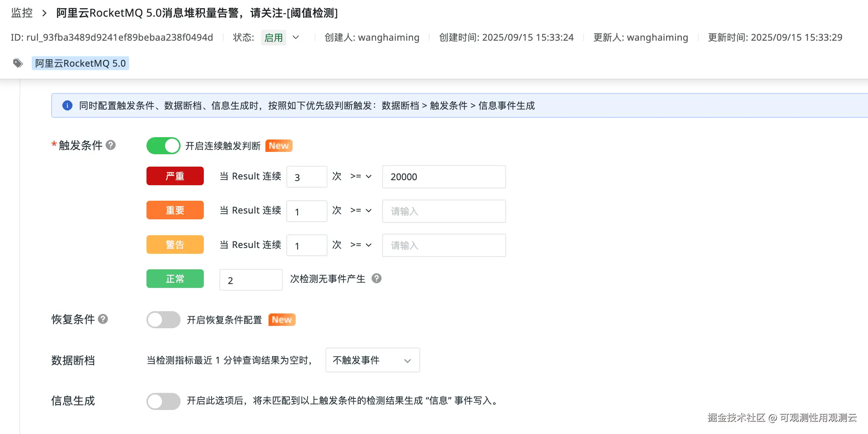The width and height of the screenshot is (868, 434).
Task: Click the 严重 threshold field showing 20000
Action: click(x=444, y=177)
